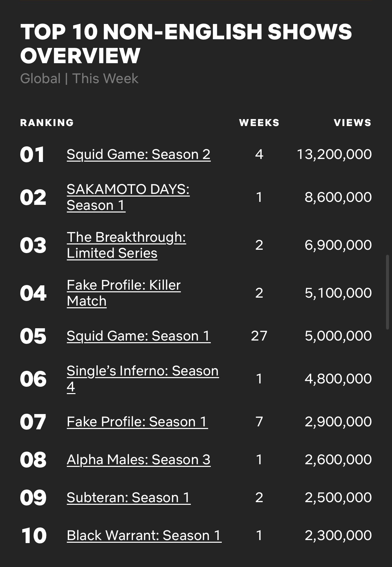Screen dimensions: 392x567
Task: Open the Black Warrant: Season 1 link
Action: (144, 535)
